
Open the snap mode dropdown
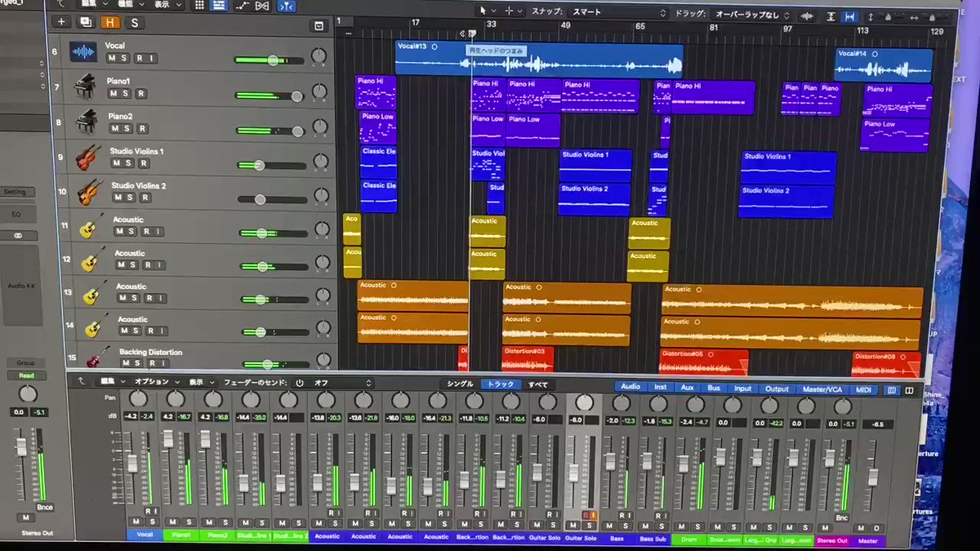point(619,13)
